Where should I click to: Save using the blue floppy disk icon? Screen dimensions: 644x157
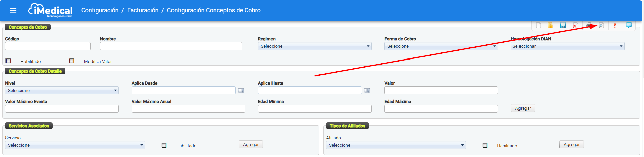click(x=563, y=26)
